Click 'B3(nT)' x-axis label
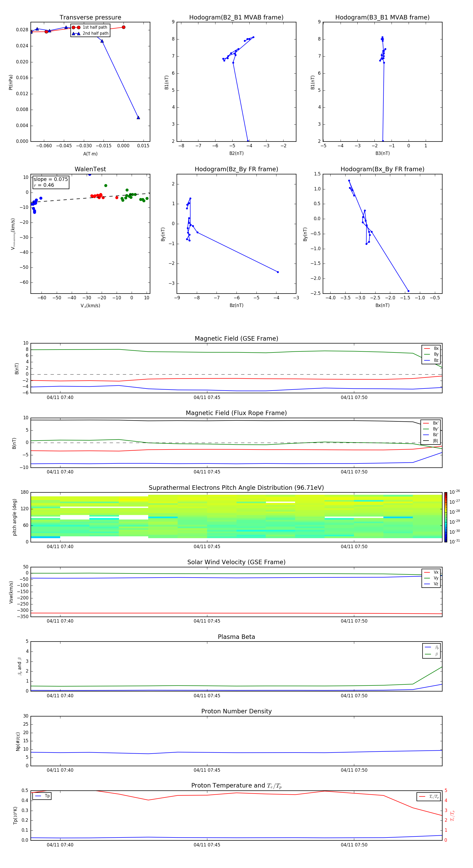This screenshot has height=868, width=473. coord(382,153)
